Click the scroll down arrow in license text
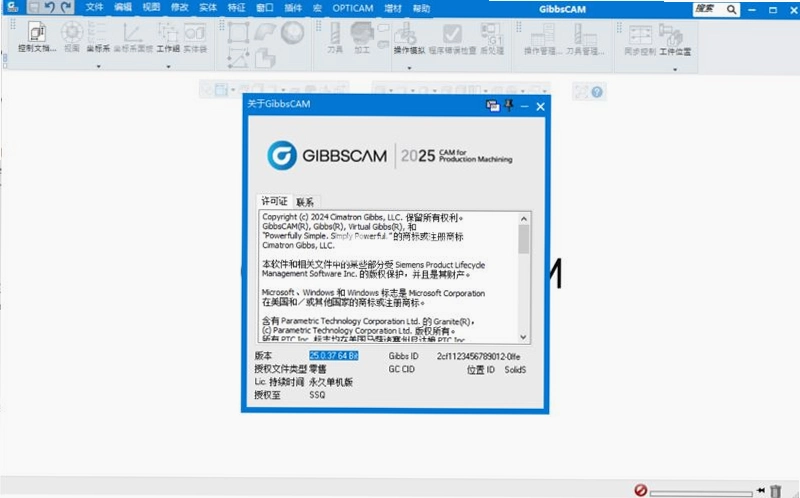Image resolution: width=800 pixels, height=498 pixels. 523,337
